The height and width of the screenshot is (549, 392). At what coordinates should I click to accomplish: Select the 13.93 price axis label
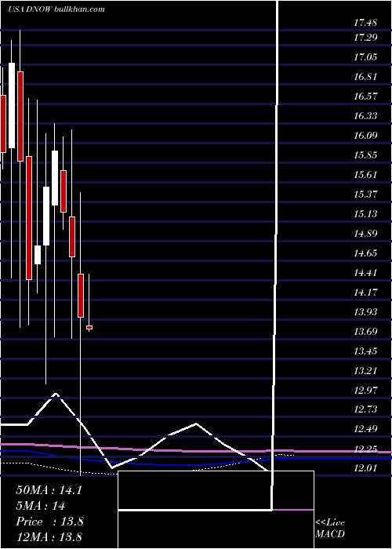[x=365, y=311]
